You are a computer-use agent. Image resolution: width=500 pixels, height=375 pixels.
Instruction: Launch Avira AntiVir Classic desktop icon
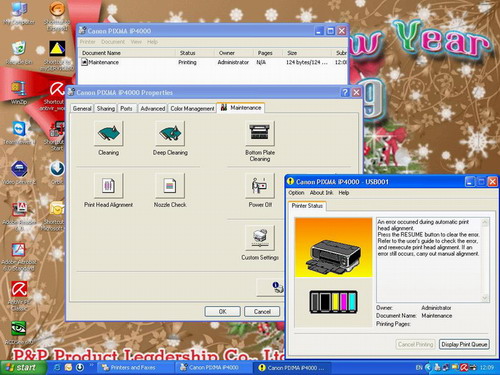click(19, 296)
